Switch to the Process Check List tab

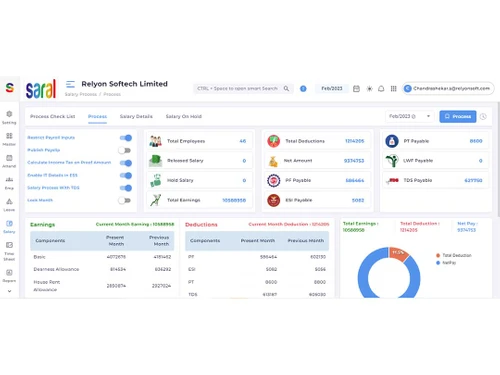(x=53, y=116)
